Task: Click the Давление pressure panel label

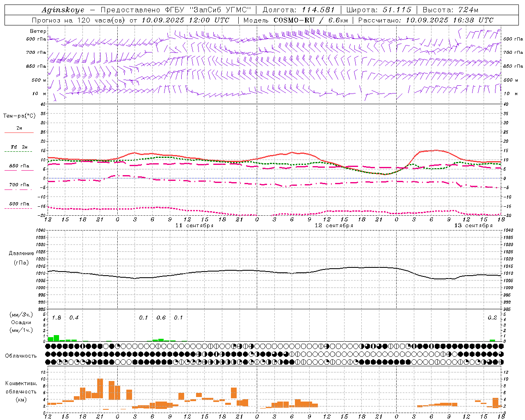Action: point(21,253)
